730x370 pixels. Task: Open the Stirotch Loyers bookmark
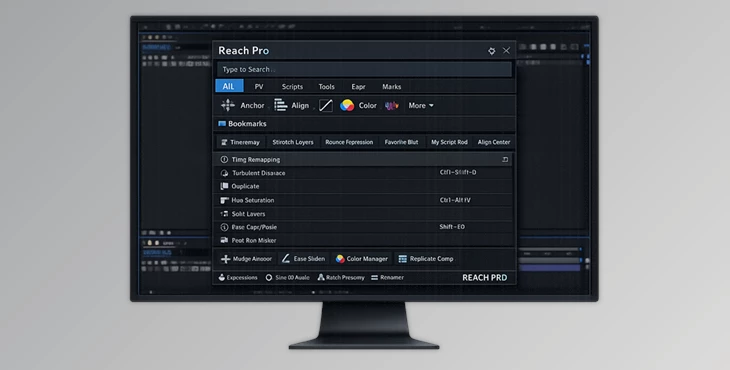click(x=293, y=142)
